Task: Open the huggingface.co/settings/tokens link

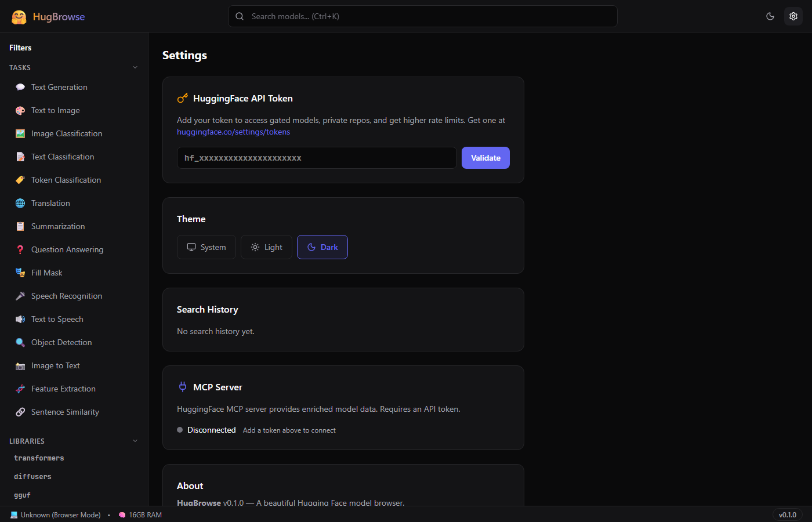Action: pyautogui.click(x=233, y=132)
